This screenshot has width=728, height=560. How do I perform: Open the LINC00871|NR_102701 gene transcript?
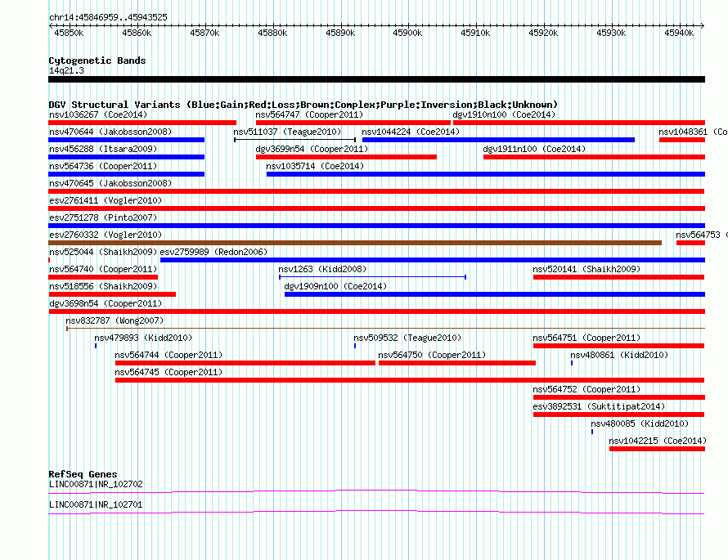376,512
